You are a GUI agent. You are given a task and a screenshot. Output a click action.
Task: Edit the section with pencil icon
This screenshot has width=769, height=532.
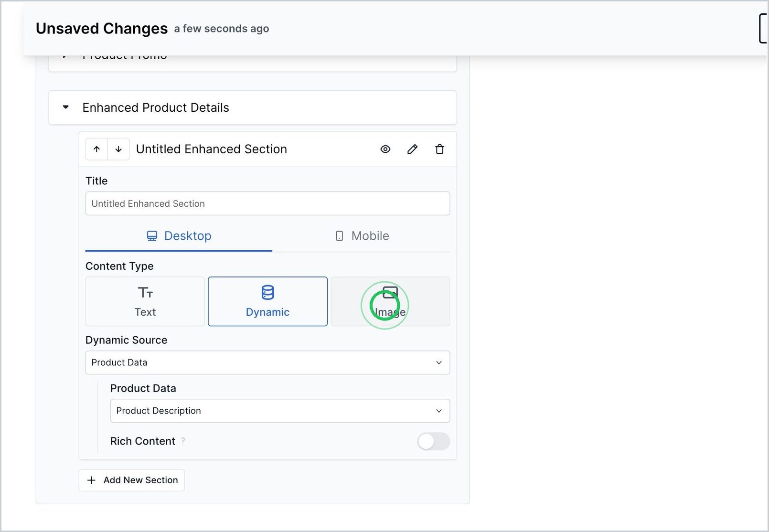[412, 149]
